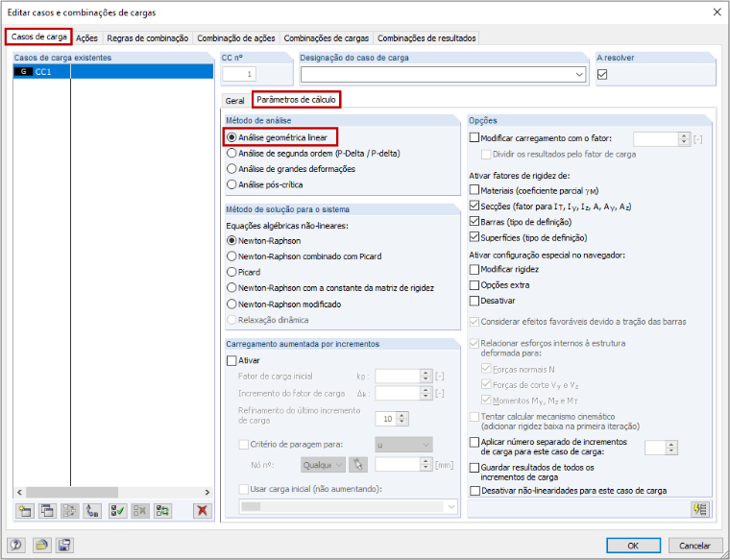Enable Materiais coeficiente parcial checkbox

pos(474,190)
